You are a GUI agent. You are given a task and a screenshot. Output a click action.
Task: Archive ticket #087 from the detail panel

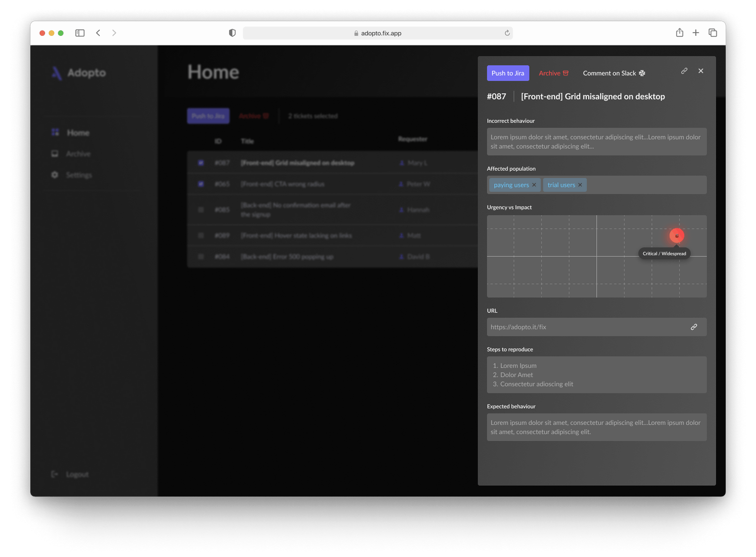coord(553,73)
